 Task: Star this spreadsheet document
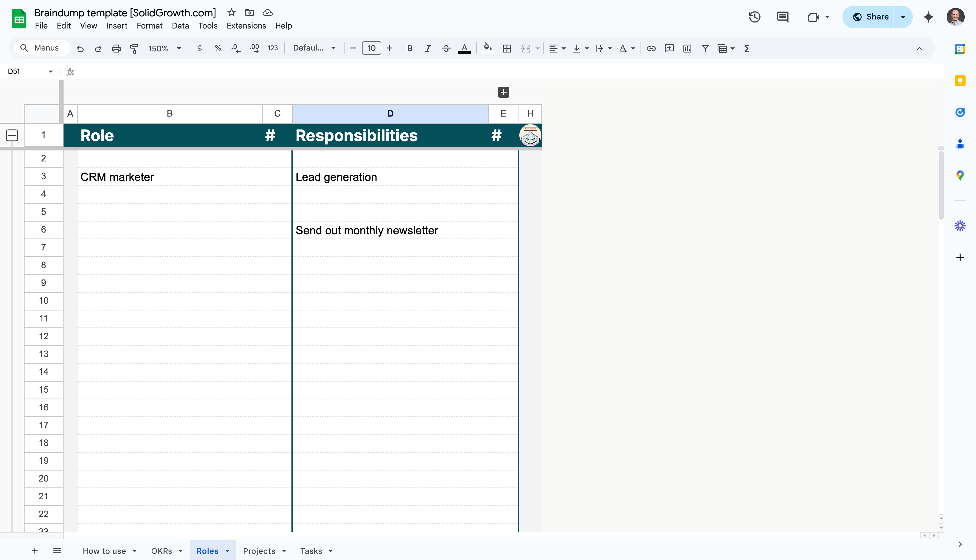point(231,13)
